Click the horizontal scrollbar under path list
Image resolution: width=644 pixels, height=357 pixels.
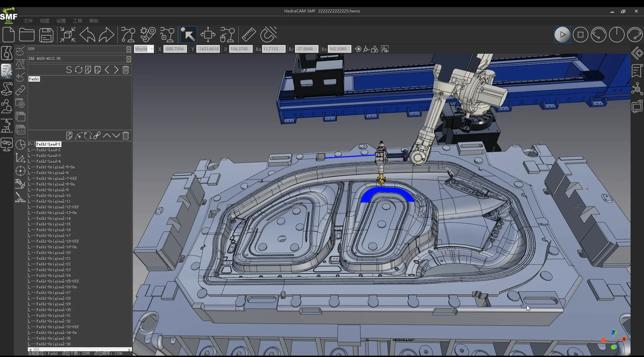coord(80,350)
